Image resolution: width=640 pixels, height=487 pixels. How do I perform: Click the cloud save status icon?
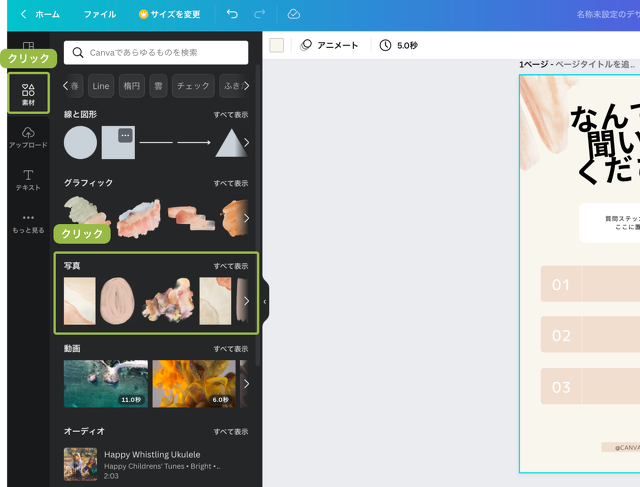click(293, 15)
